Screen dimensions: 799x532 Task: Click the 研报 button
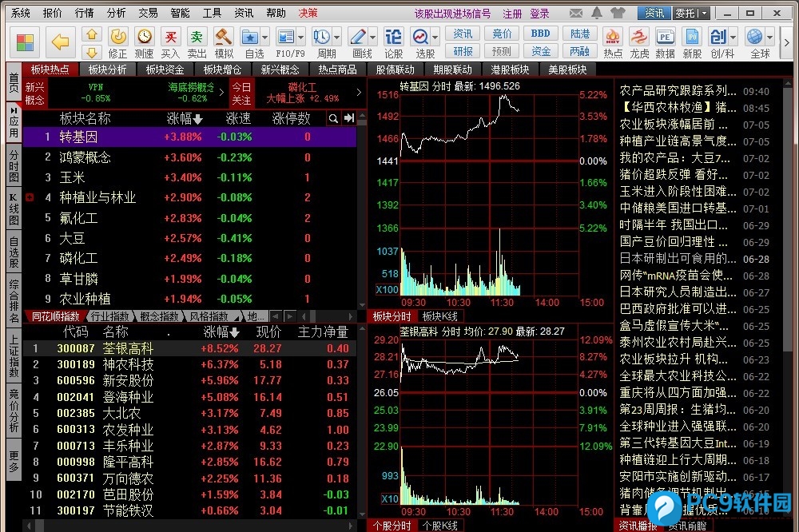[x=463, y=51]
